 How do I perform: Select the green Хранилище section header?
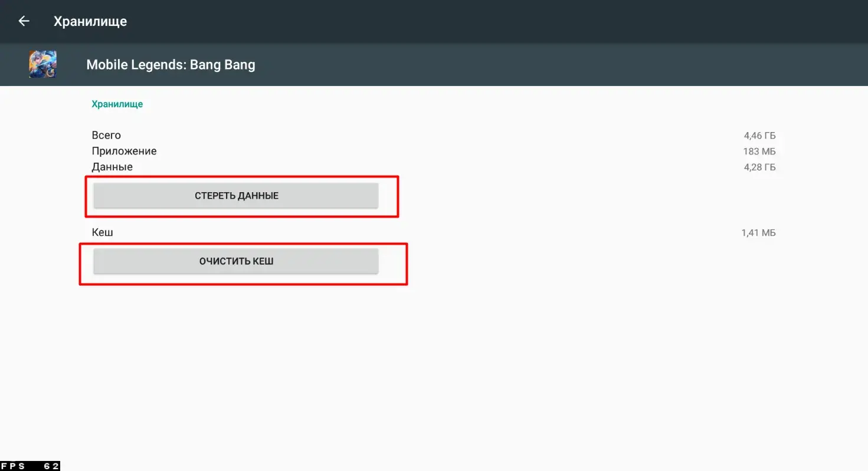[x=117, y=104]
